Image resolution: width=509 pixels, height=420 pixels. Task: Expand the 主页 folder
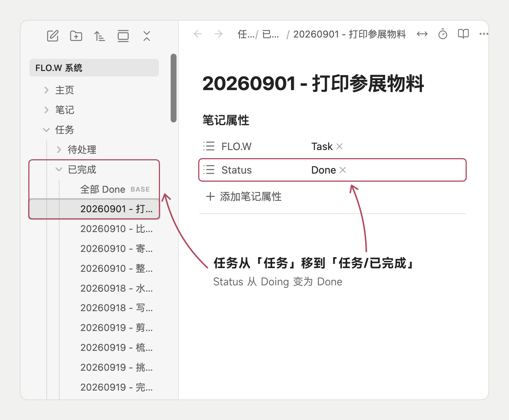pos(46,90)
